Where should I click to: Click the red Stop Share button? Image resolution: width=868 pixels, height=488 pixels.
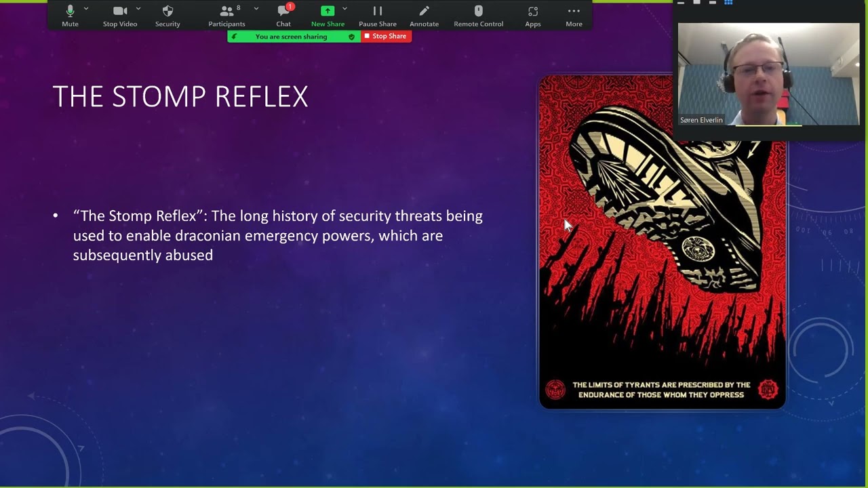pyautogui.click(x=386, y=37)
